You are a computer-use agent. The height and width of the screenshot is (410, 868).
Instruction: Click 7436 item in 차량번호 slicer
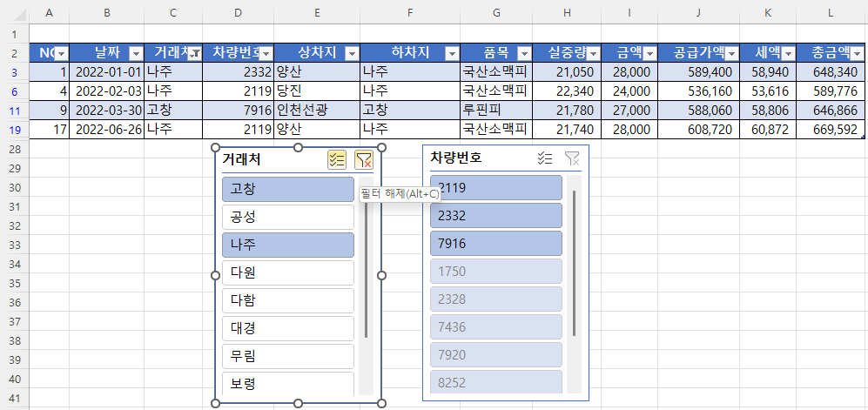(x=496, y=327)
